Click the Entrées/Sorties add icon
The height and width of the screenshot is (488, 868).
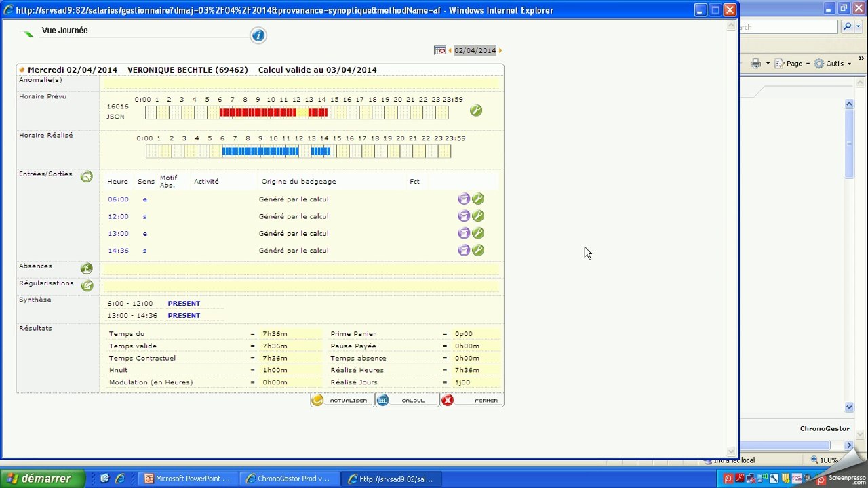click(x=86, y=177)
